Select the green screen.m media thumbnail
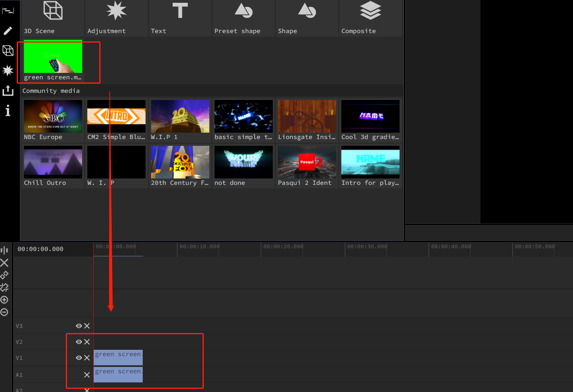Screen dimensions: 573x392 53,58
